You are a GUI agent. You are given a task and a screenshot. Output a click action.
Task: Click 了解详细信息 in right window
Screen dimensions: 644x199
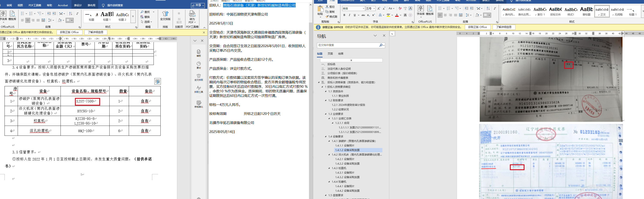point(504,27)
